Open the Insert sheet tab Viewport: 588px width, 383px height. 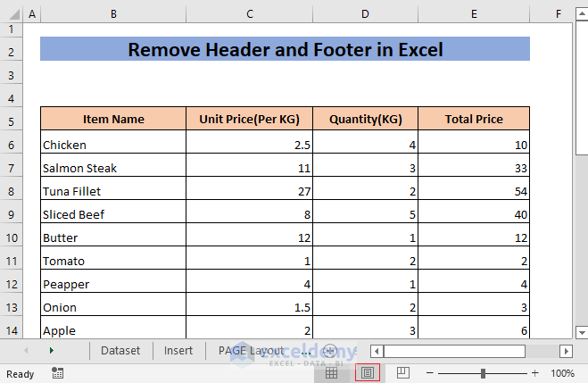coord(178,351)
